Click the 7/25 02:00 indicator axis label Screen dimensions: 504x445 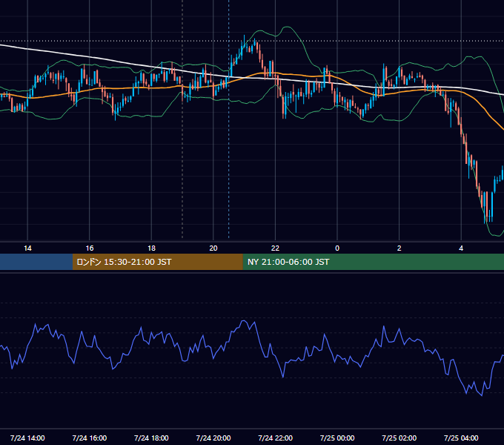tap(399, 438)
